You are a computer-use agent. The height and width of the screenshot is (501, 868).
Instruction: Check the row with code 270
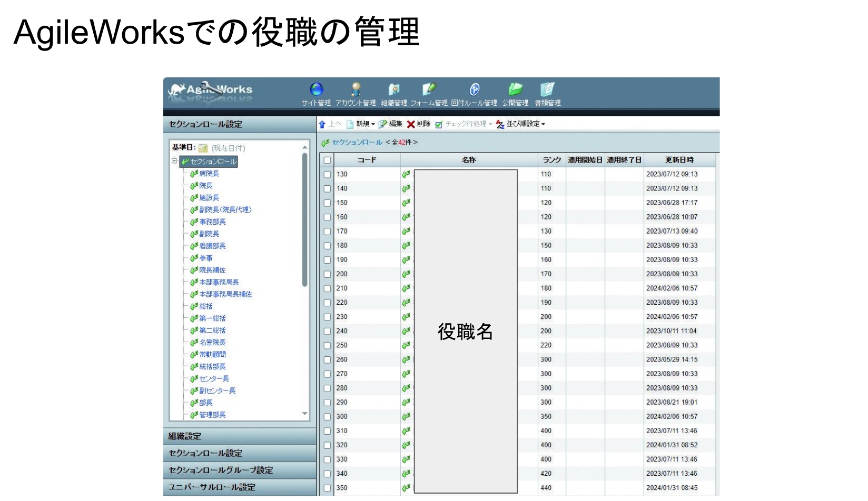pos(327,374)
